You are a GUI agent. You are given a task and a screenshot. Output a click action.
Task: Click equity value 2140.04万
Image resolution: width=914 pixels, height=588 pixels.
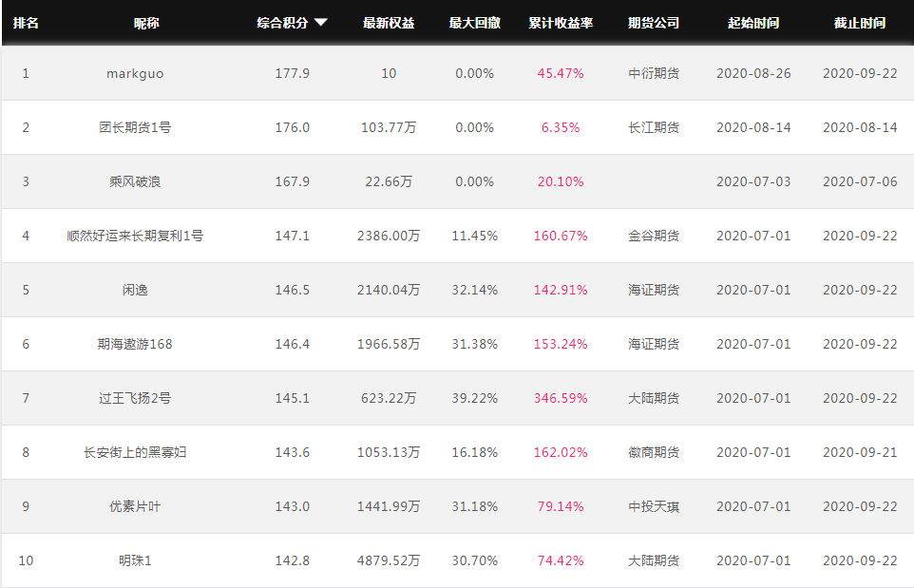click(x=389, y=291)
